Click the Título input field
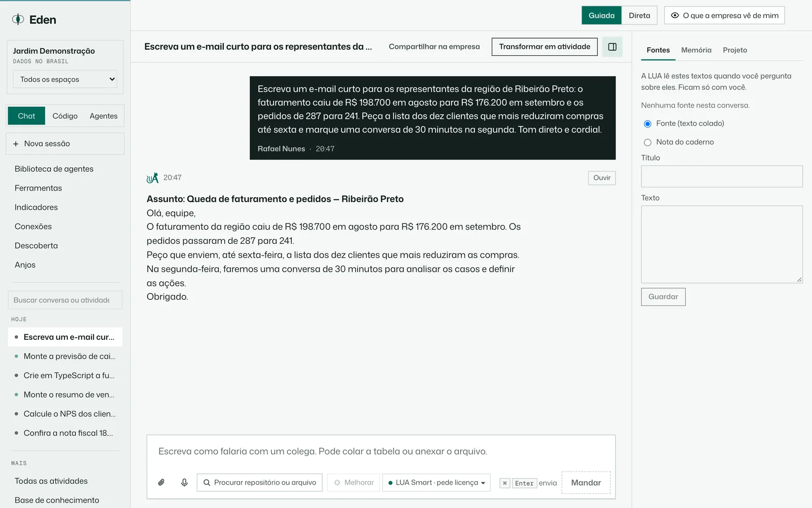Screen dimensions: 812x508 point(722,176)
